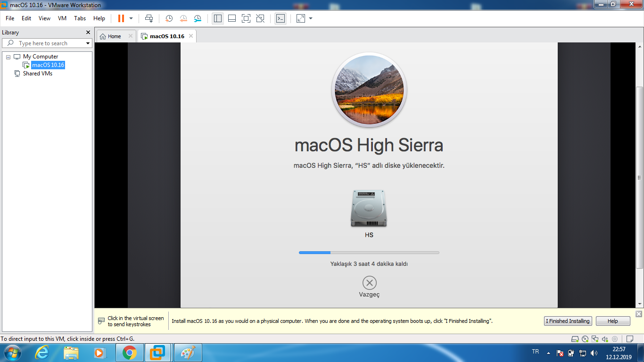Open the VM menu
The image size is (644, 362).
point(62,18)
